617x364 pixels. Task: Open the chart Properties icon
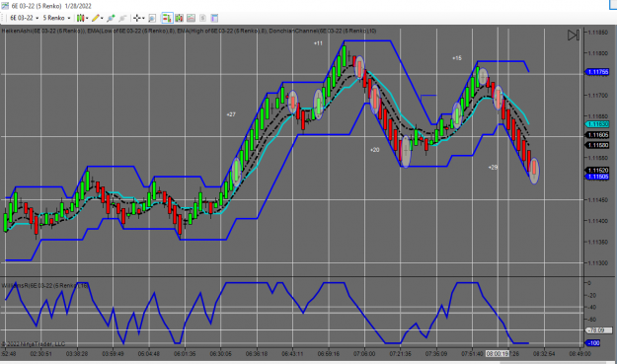[214, 18]
